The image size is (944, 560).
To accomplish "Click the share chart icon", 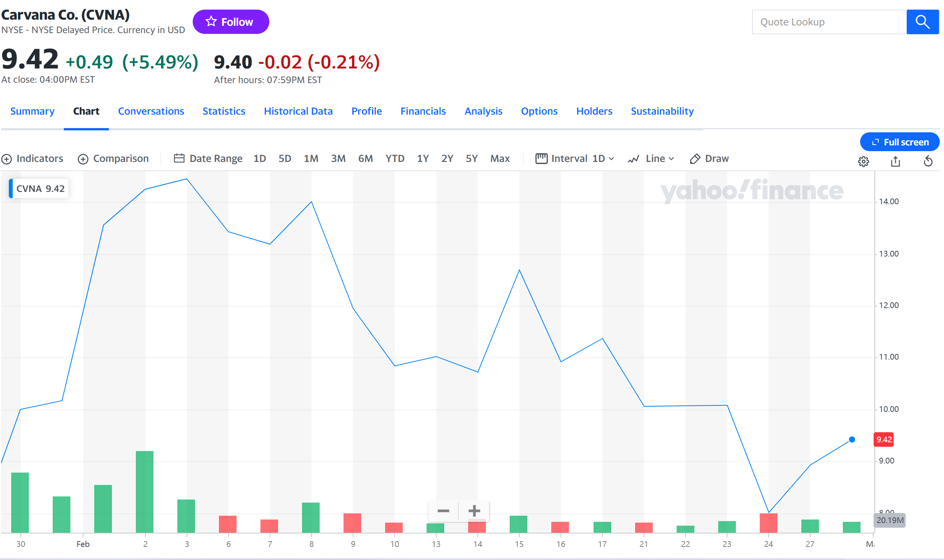I will 895,162.
